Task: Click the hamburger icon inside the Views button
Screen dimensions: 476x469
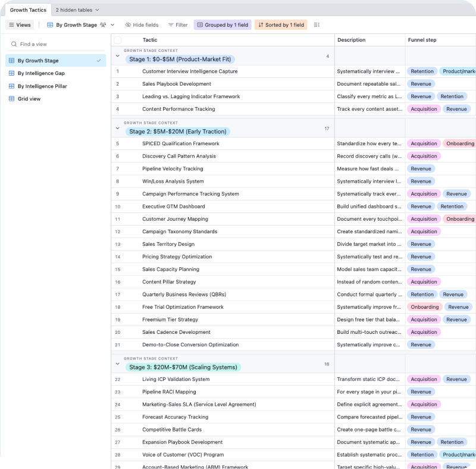Action: click(12, 25)
